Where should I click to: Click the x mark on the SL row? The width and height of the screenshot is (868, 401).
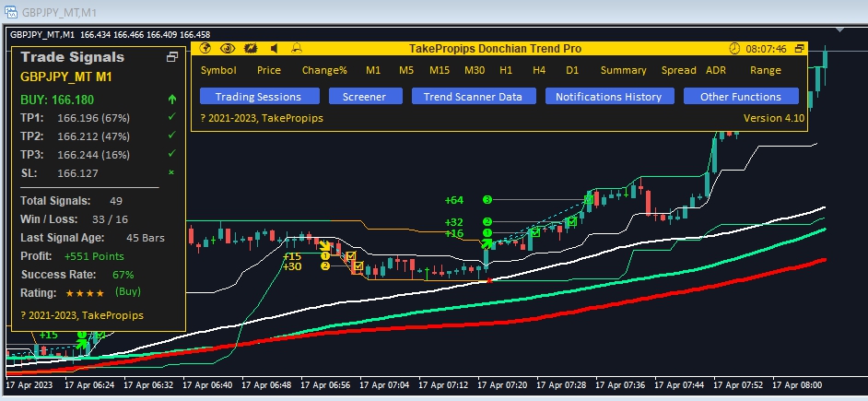click(x=171, y=172)
